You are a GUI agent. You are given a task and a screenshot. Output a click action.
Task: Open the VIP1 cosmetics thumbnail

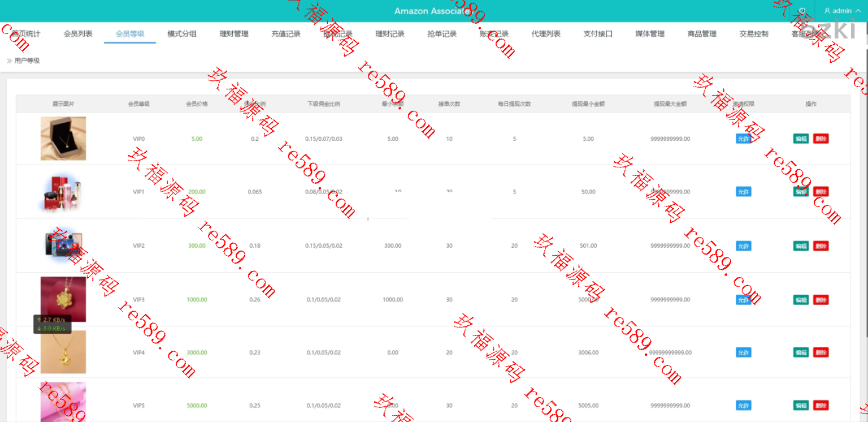[63, 192]
